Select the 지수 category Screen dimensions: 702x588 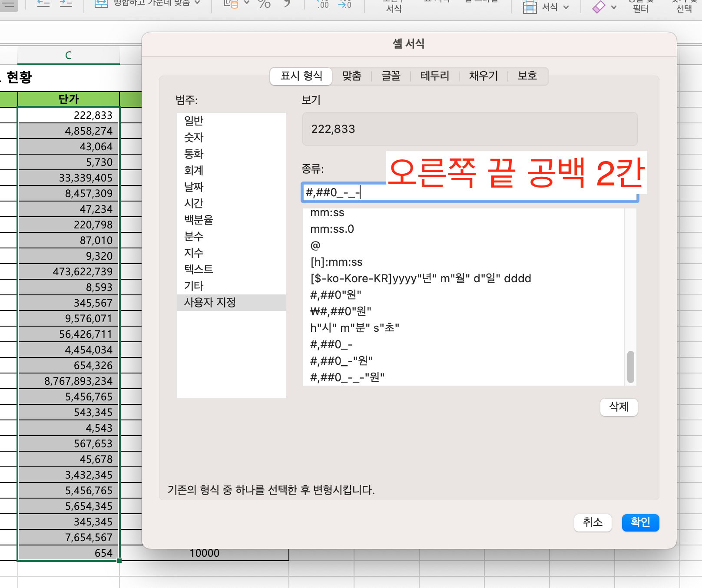point(232,253)
